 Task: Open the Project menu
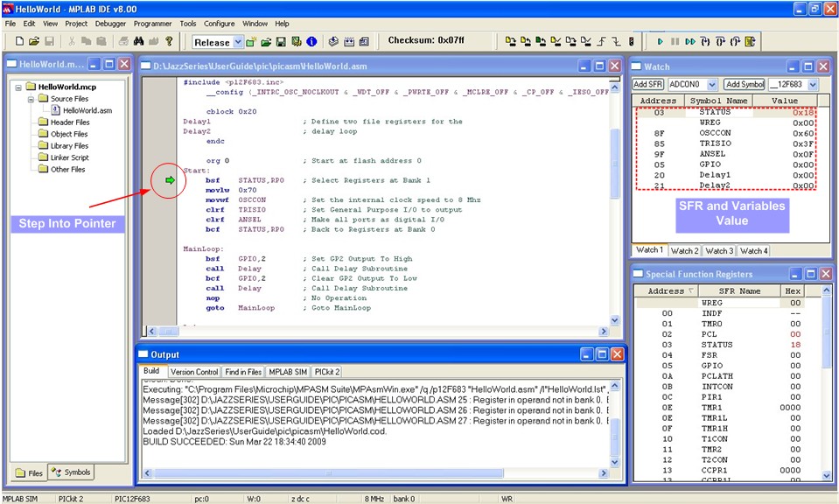point(76,24)
